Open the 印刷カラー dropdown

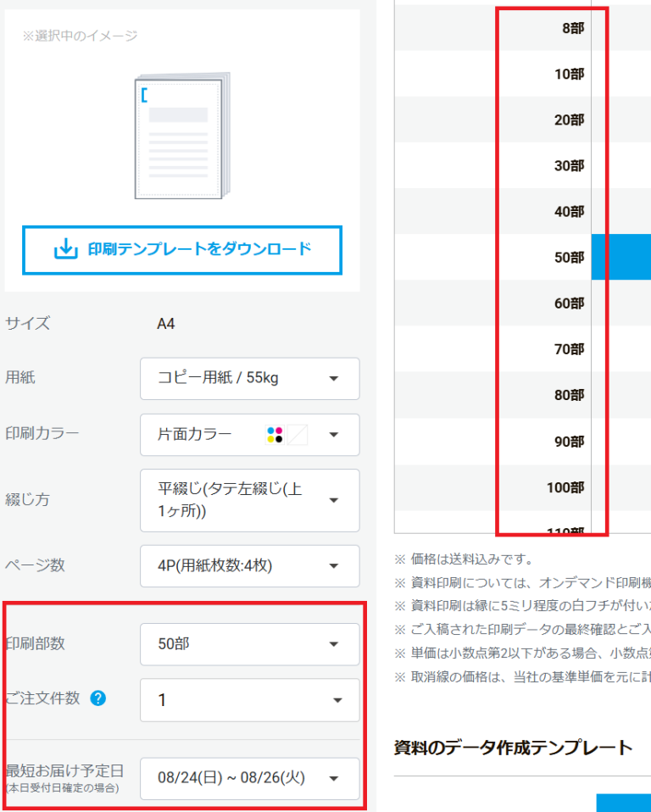(249, 435)
